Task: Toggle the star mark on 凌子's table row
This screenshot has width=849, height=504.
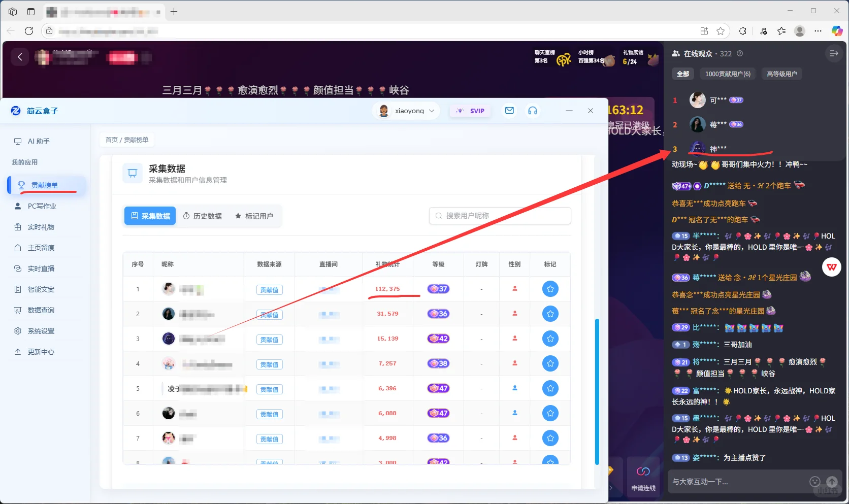Action: click(550, 388)
